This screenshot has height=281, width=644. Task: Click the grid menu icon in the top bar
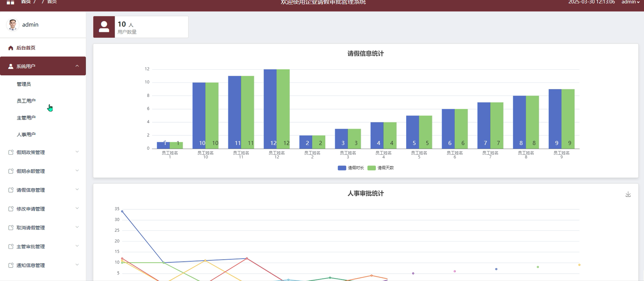(10, 2)
